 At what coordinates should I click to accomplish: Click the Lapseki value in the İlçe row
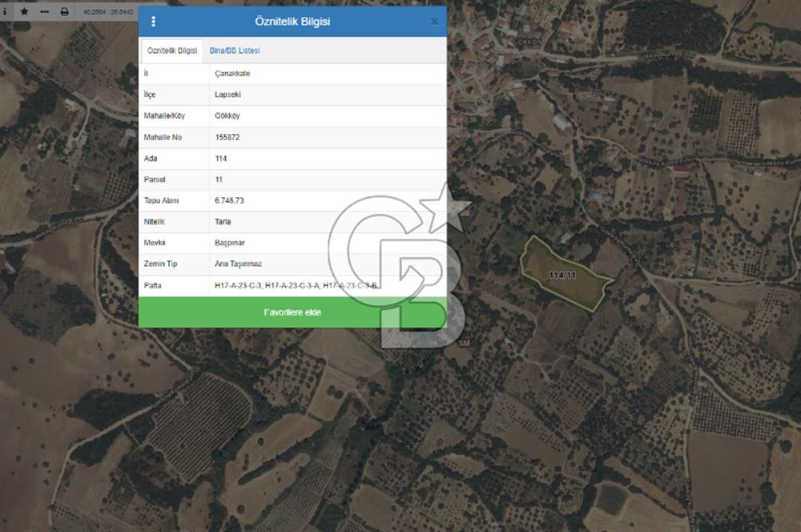(x=227, y=95)
